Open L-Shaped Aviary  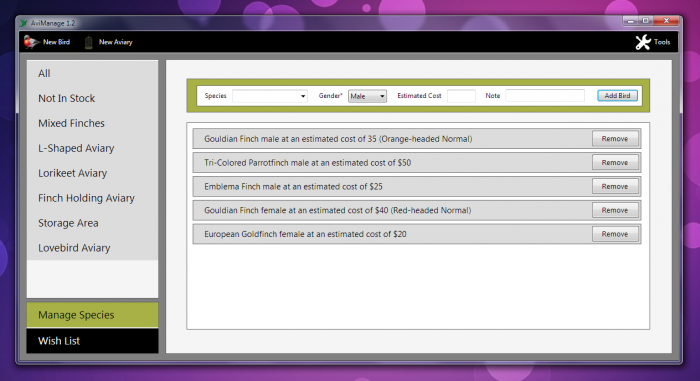tap(92, 148)
